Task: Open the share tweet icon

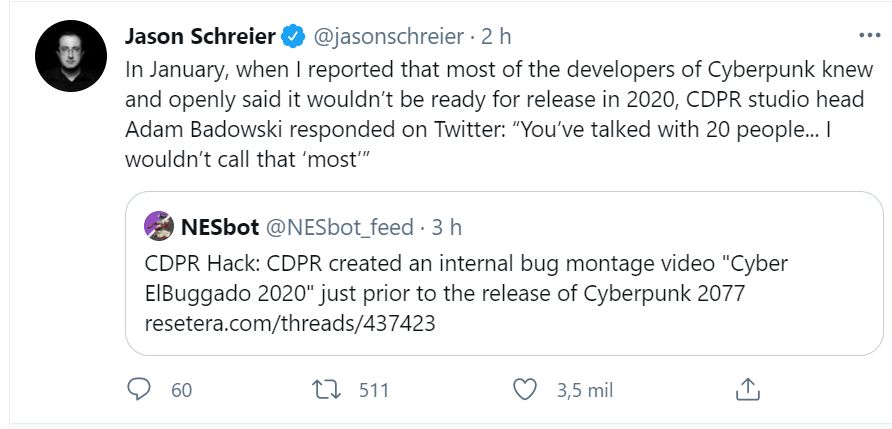Action: pyautogui.click(x=747, y=389)
